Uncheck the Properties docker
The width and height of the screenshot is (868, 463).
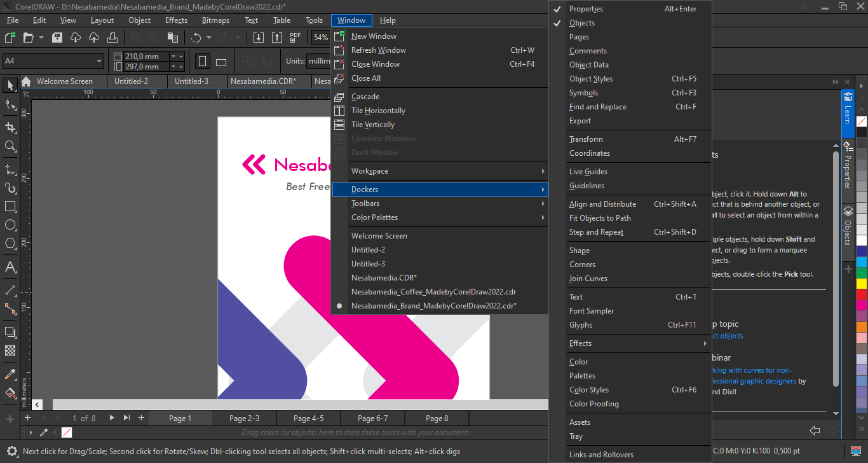[585, 9]
